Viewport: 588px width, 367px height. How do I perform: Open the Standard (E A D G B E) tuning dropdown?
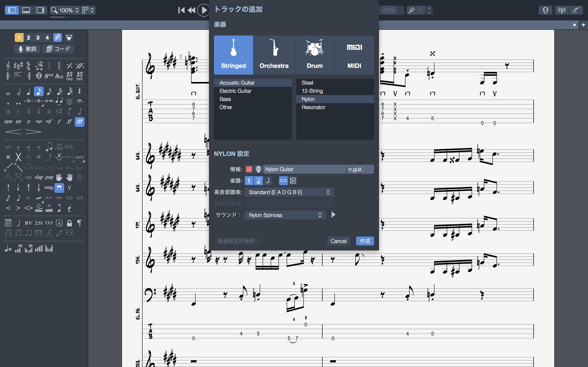(289, 192)
